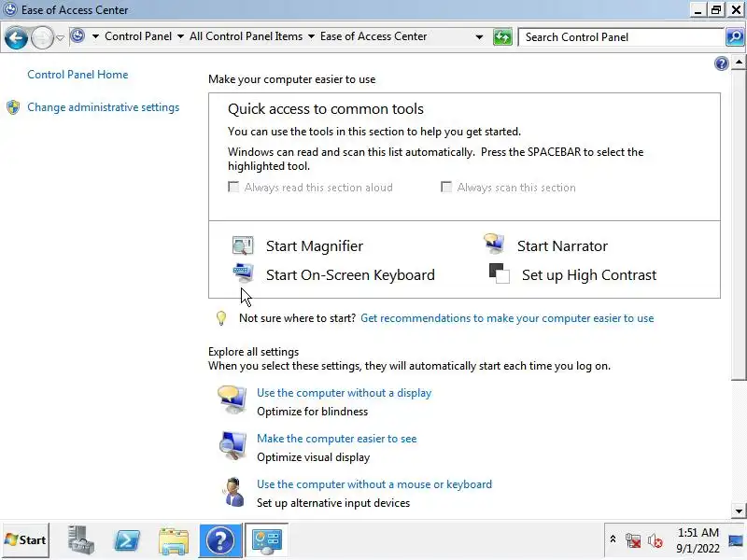Click the vertical scrollbar thumb
Image resolution: width=747 pixels, height=560 pixels.
point(739,225)
